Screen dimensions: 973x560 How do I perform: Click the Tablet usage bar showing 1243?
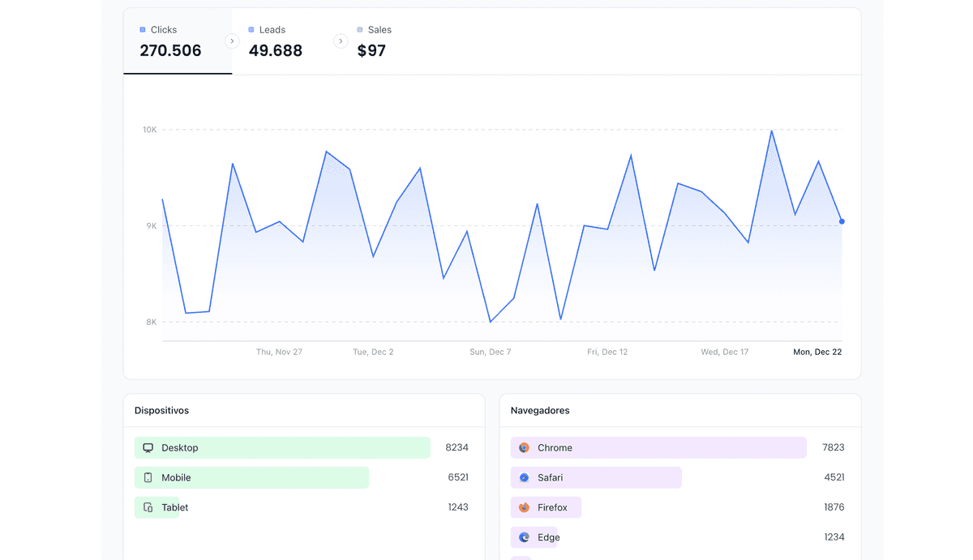[158, 507]
